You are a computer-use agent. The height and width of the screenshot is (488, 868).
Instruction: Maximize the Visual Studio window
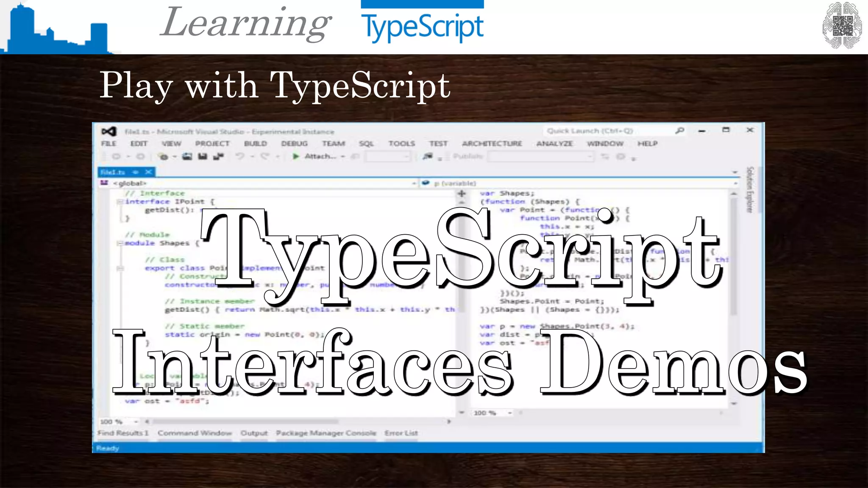[726, 130]
